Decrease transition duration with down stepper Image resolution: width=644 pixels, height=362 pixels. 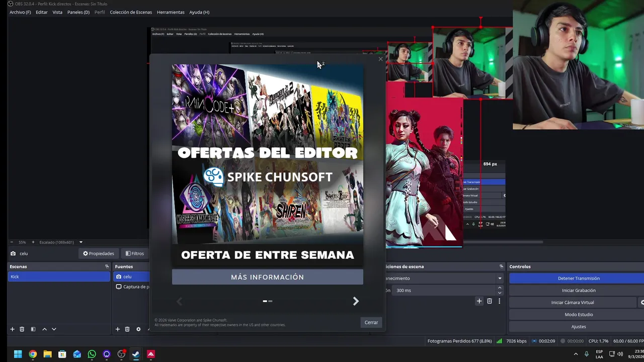point(500,293)
